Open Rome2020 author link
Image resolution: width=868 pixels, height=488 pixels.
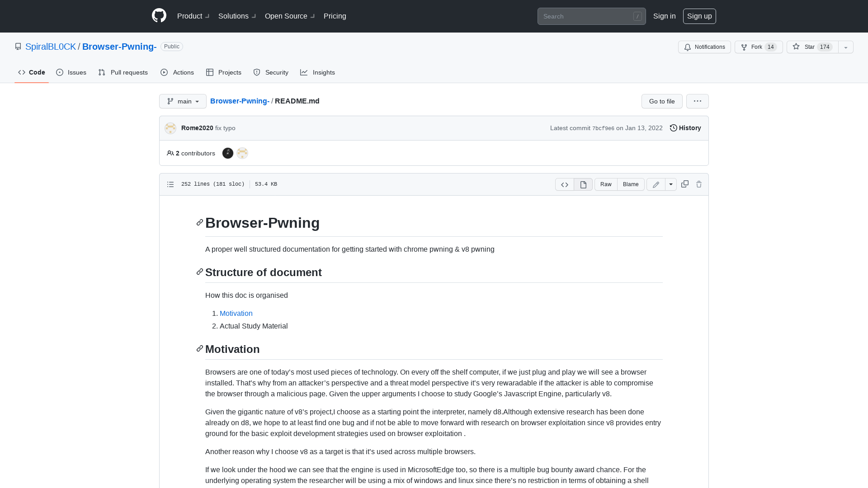click(x=197, y=128)
